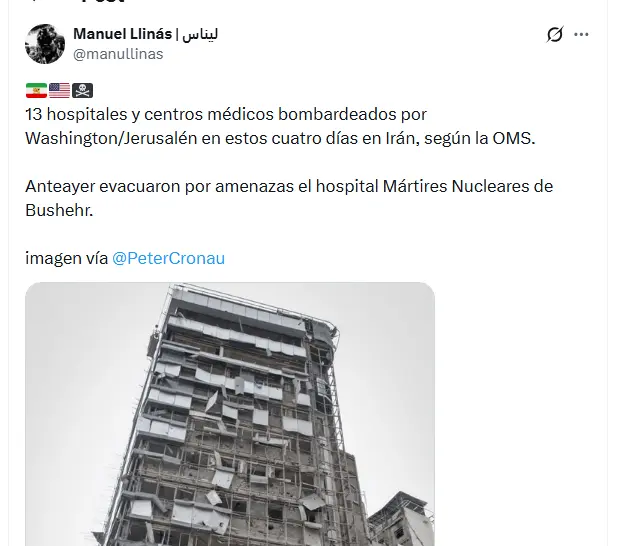
Task: Click the '13 hospitales y centros médicos' paragraph
Action: (x=281, y=126)
